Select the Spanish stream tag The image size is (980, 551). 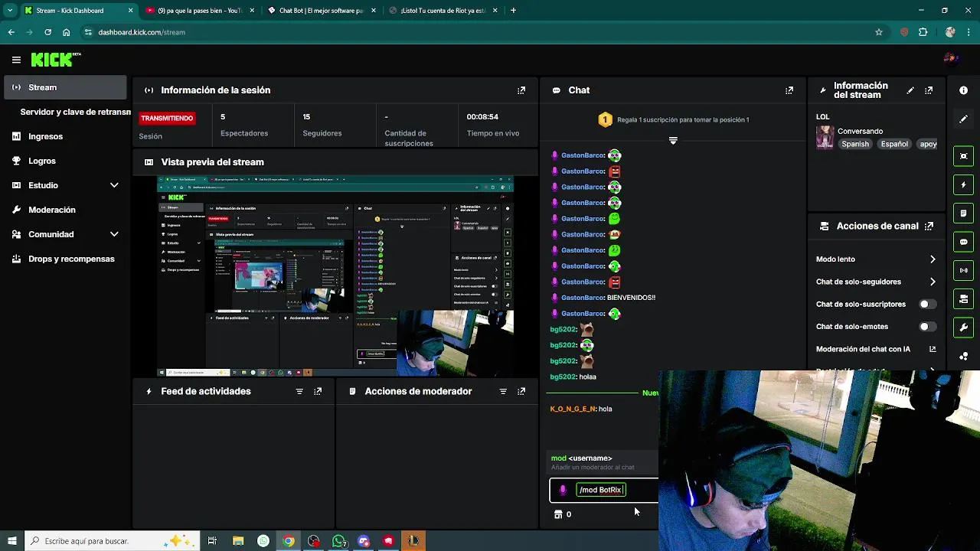[x=855, y=144]
